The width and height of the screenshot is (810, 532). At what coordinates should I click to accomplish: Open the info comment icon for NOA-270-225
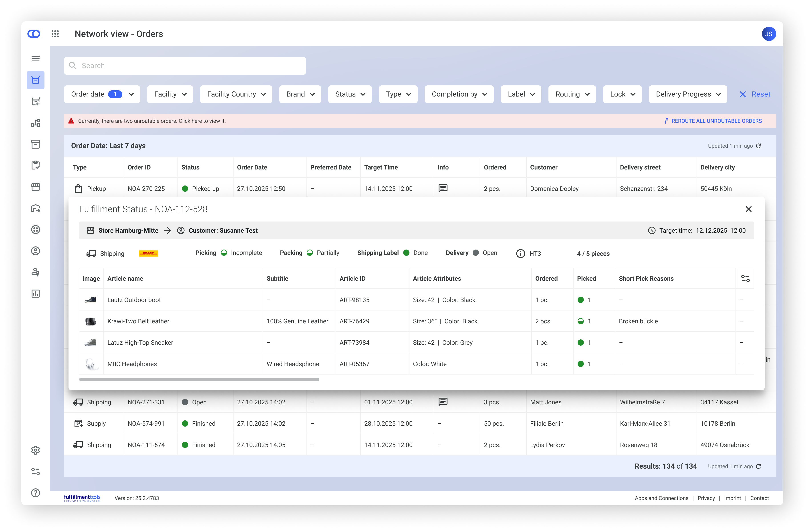pos(443,188)
